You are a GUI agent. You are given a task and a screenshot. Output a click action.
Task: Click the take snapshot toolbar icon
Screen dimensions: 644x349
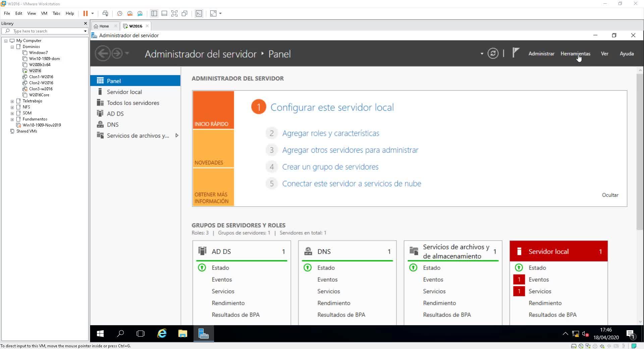click(119, 13)
